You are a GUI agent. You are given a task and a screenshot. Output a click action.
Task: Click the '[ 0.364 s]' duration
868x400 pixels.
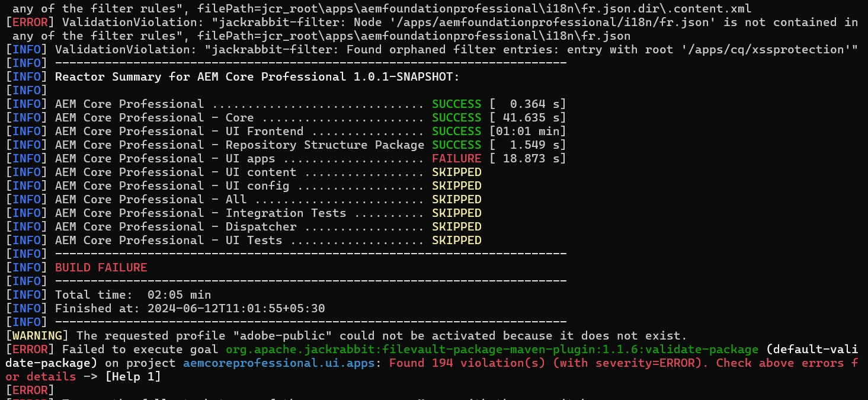pos(527,104)
